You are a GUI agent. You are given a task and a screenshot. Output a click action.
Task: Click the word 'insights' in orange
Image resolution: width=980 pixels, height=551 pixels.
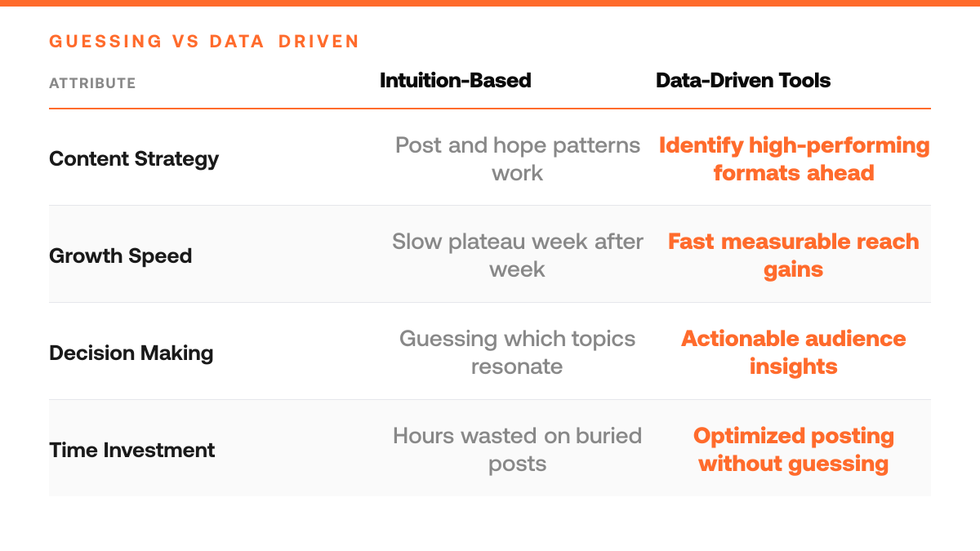click(794, 367)
